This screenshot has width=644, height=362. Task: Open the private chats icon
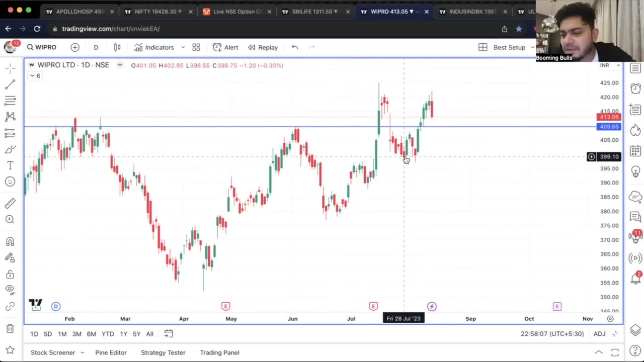635,217
